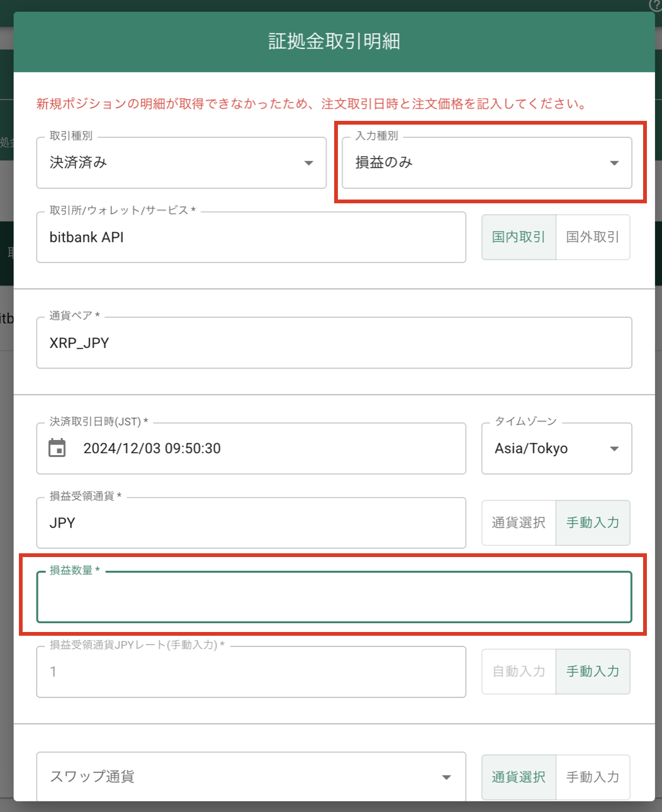Open the スワップ通貨 dropdown
This screenshot has width=662, height=812.
pos(251,777)
